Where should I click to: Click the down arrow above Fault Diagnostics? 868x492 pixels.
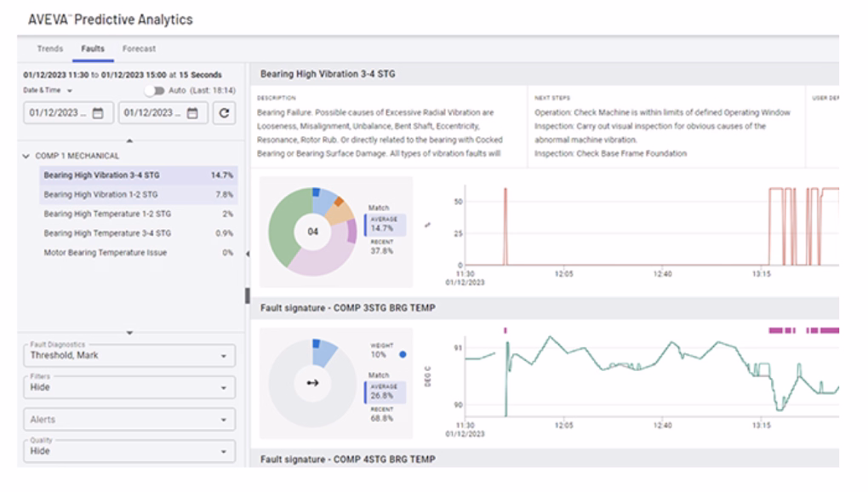coord(129,333)
